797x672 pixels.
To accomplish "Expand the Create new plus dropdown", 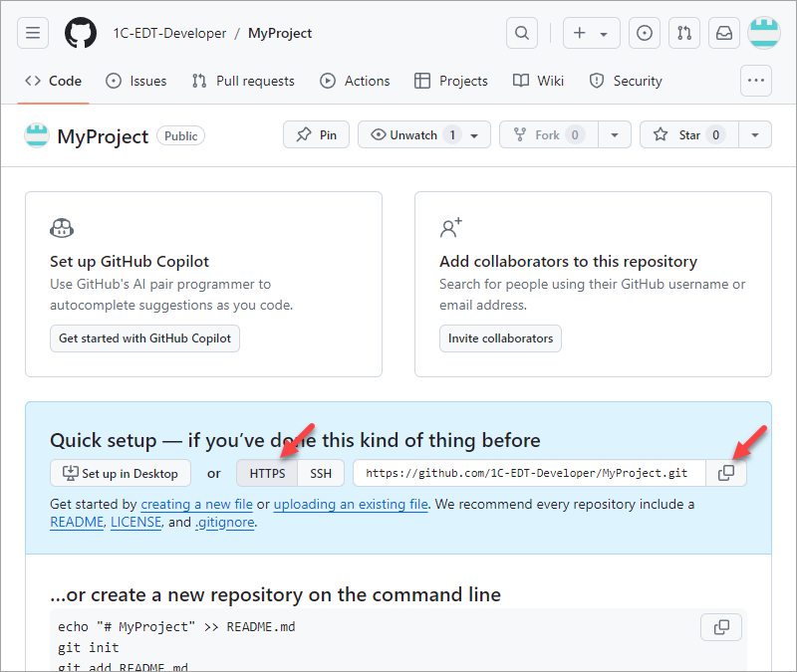I will [591, 33].
